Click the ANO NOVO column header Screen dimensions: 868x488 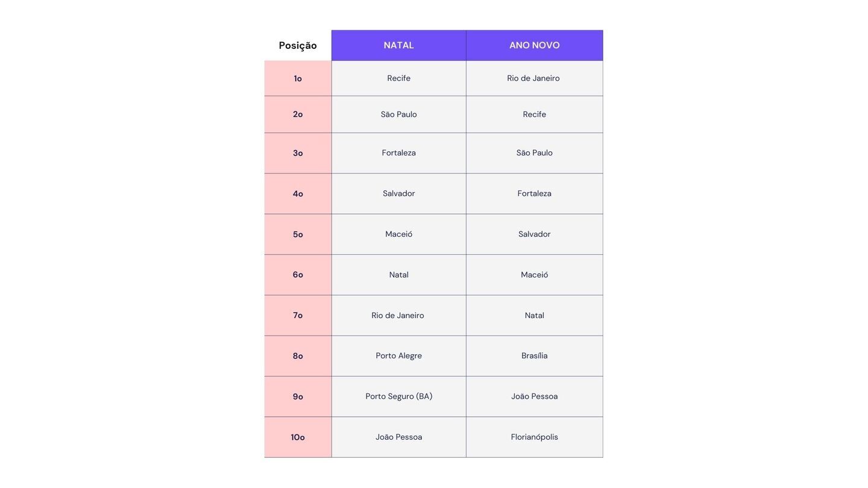(x=534, y=45)
